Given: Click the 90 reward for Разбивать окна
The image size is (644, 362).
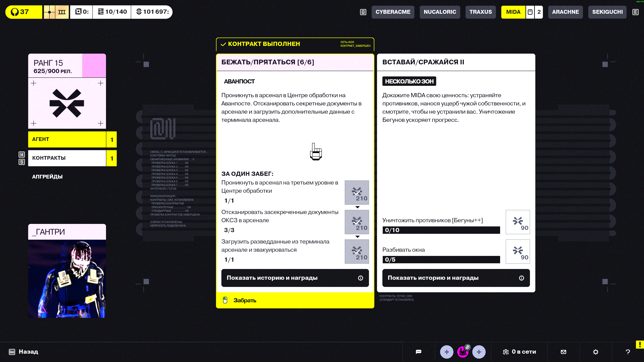Looking at the screenshot, I should [x=518, y=251].
